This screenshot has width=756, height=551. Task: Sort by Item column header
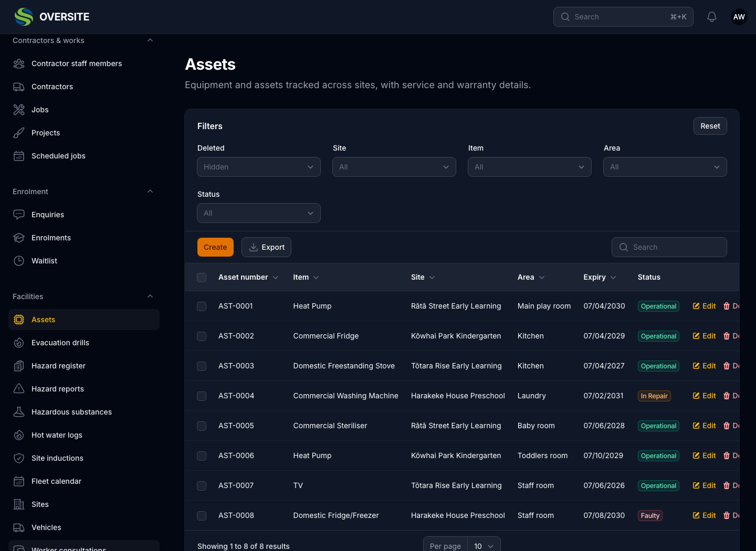[306, 277]
